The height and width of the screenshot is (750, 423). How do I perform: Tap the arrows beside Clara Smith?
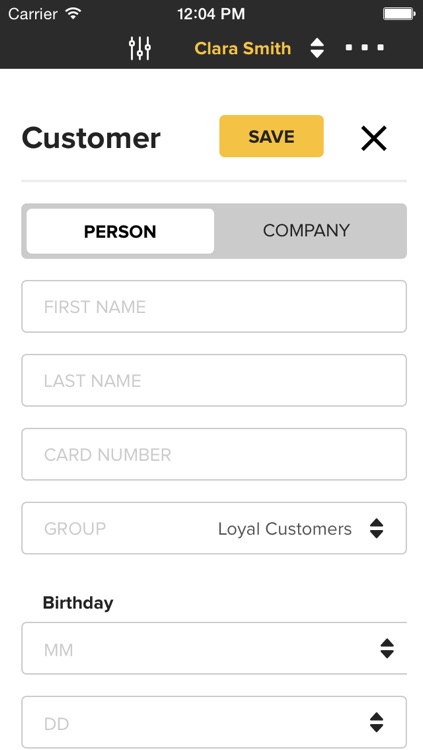tap(317, 48)
